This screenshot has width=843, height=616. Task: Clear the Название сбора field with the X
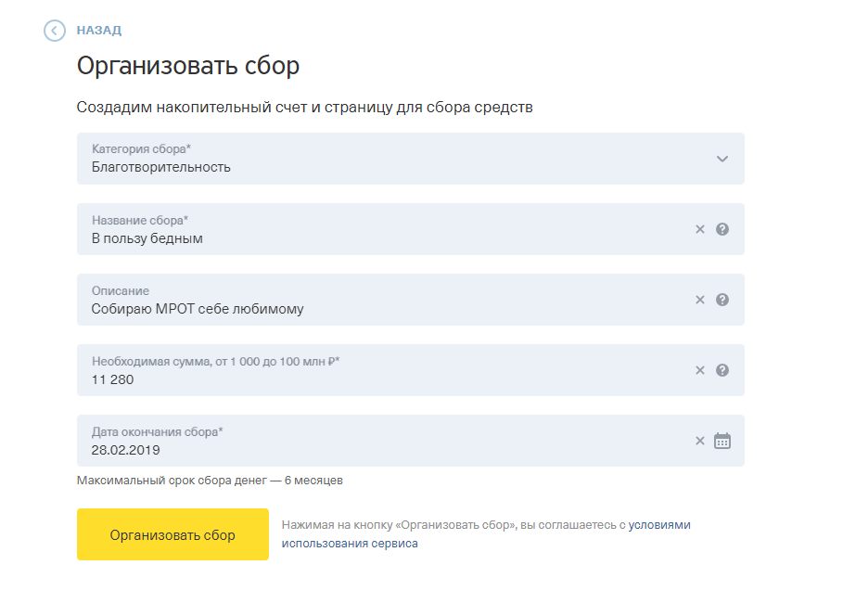tap(700, 229)
